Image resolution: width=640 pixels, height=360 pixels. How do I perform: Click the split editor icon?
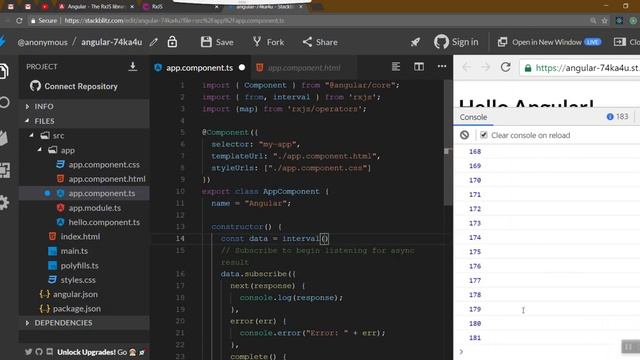(419, 67)
